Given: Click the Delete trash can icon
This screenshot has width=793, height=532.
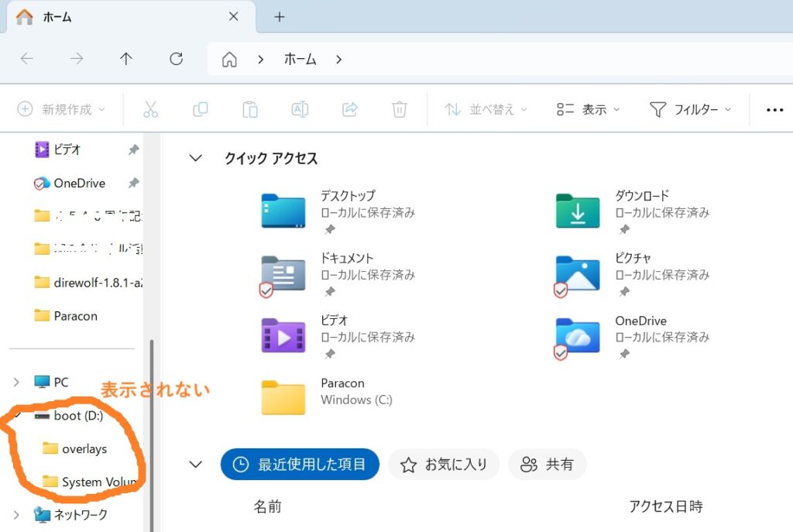Looking at the screenshot, I should (399, 110).
